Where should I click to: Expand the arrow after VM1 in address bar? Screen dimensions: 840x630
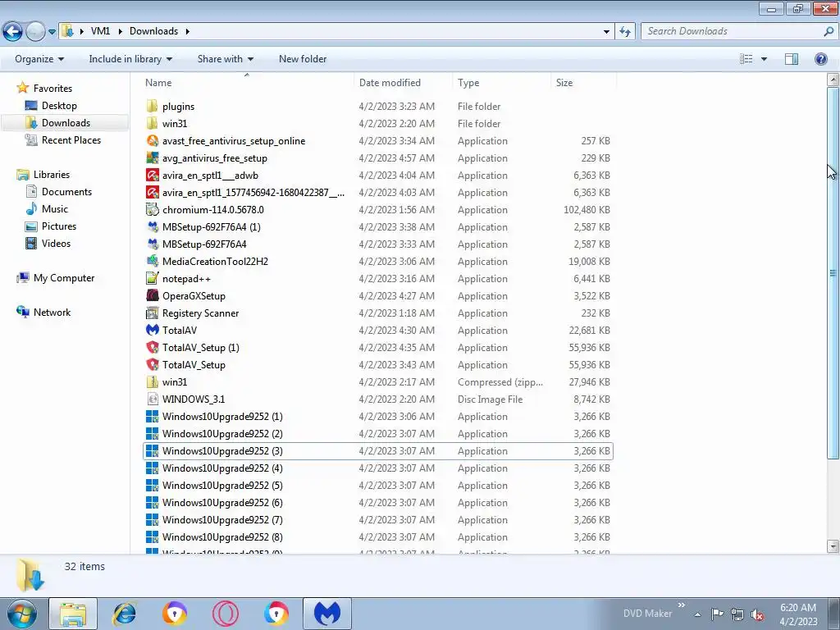120,31
